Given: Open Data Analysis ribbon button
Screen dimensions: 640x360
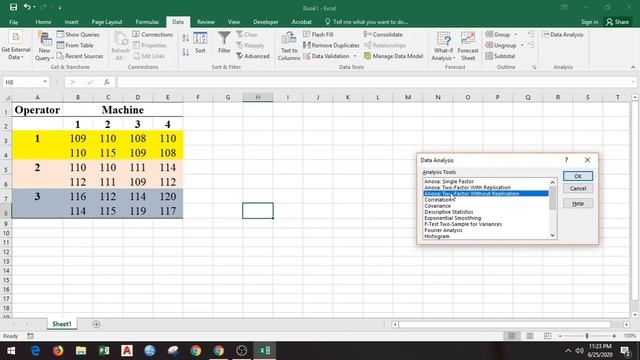Looking at the screenshot, I should coord(563,35).
